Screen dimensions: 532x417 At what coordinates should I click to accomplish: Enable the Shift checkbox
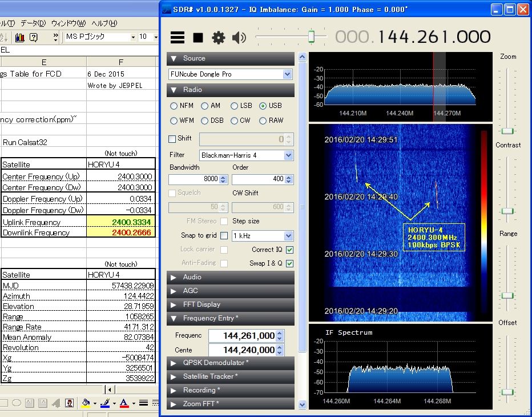pyautogui.click(x=172, y=139)
